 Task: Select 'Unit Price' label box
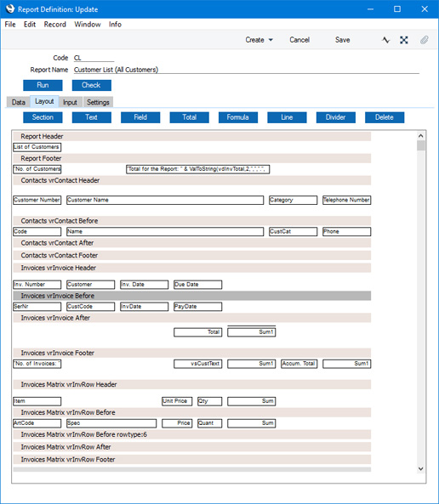click(x=177, y=401)
